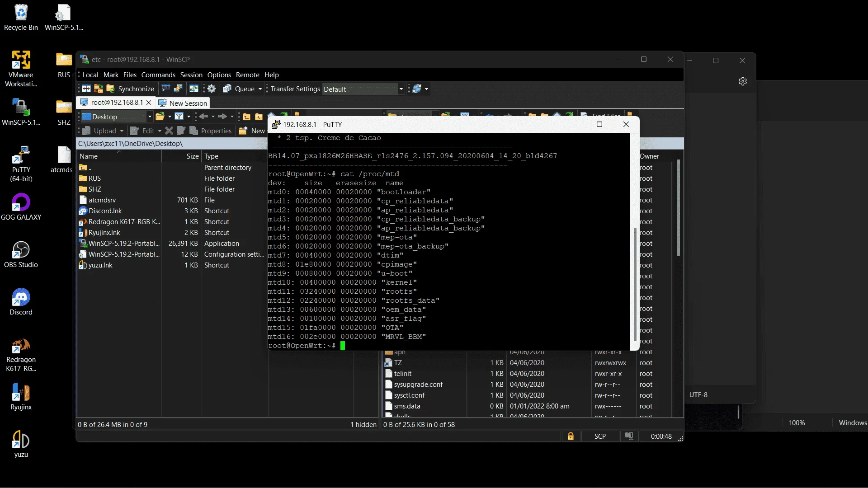868x488 pixels.
Task: Click the local Open Directory folder icon
Action: click(160, 117)
